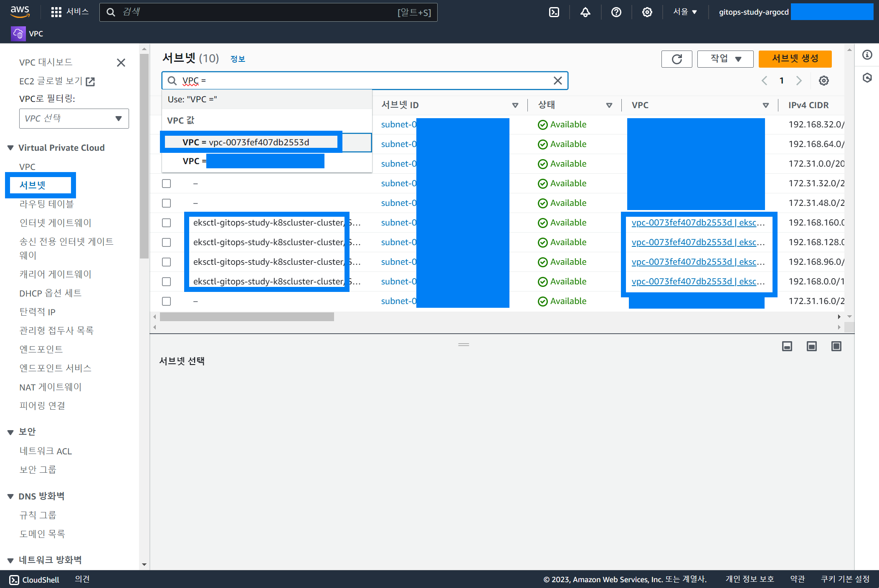879x588 pixels.
Task: Open the AWS services grid menu
Action: click(x=56, y=12)
